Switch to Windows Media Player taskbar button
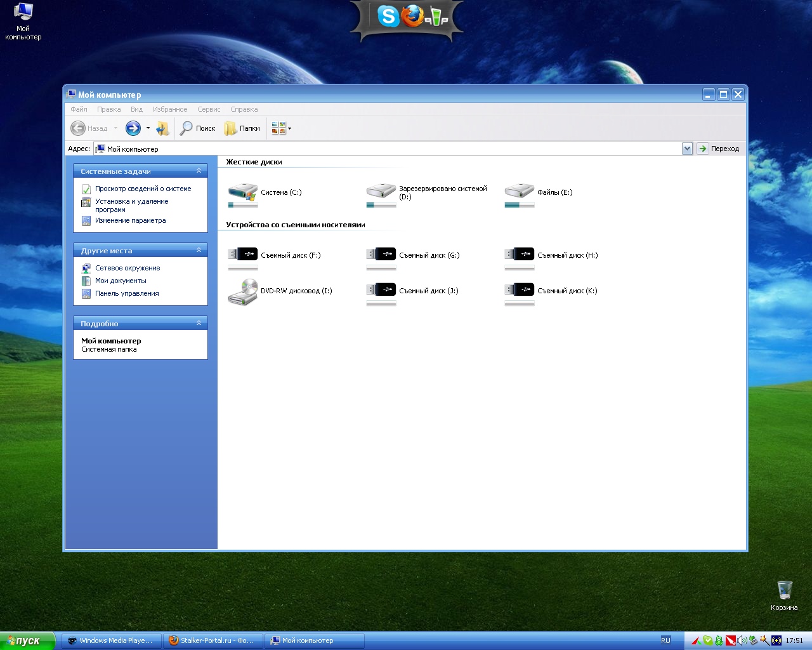This screenshot has width=812, height=650. pos(111,640)
